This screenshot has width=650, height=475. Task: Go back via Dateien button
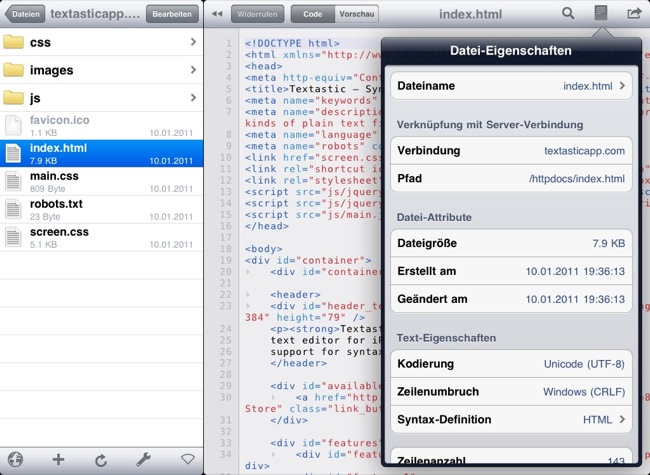(x=27, y=14)
